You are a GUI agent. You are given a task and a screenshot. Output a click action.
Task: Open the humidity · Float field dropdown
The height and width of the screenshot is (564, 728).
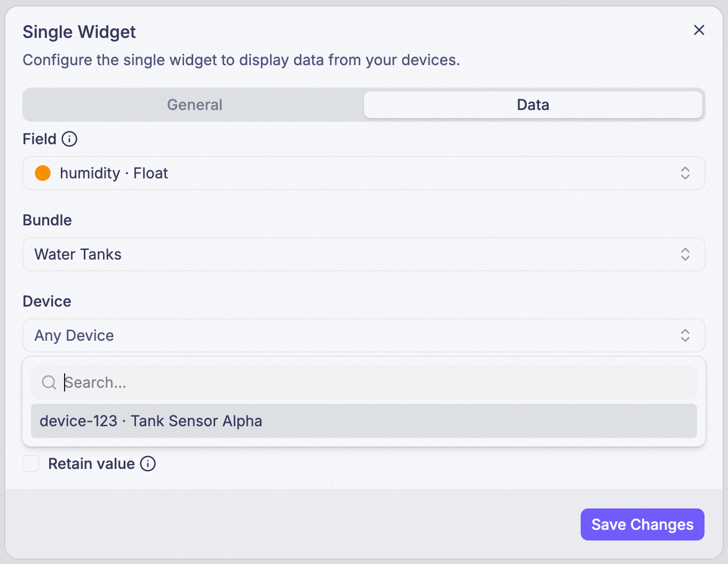[364, 173]
